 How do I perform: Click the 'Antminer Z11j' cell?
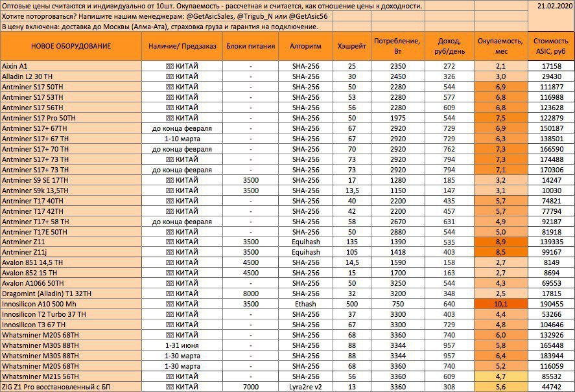click(71, 252)
